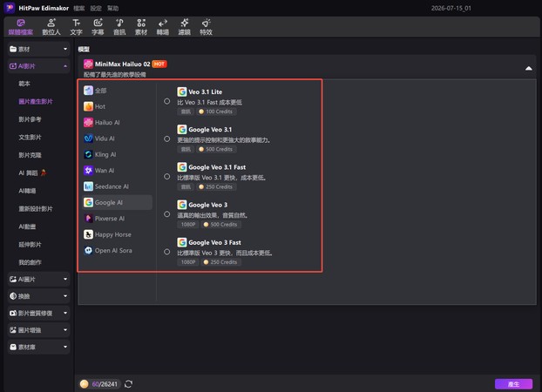Open the 文生影片 text-to-video item
This screenshot has height=392, width=542.
point(30,138)
